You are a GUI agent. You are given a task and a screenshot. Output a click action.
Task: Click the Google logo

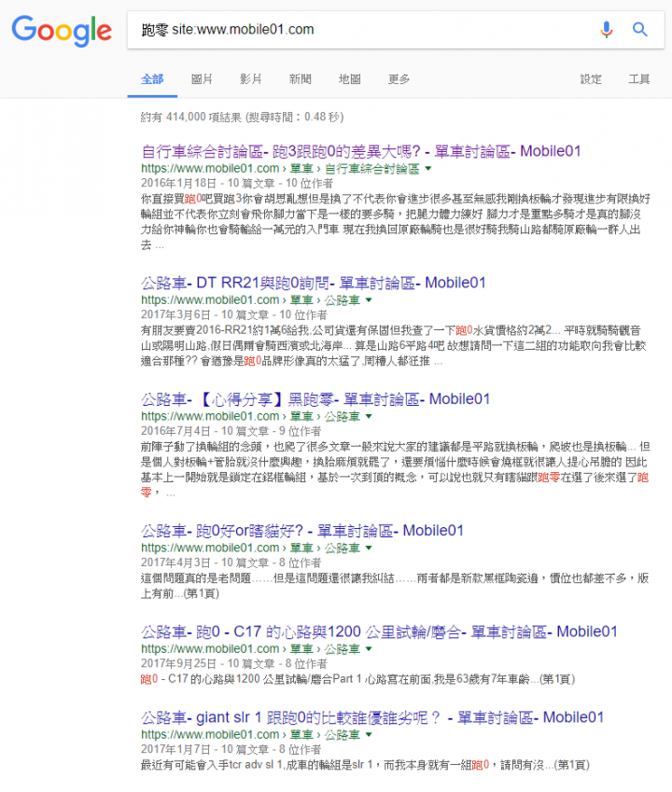coord(62,30)
